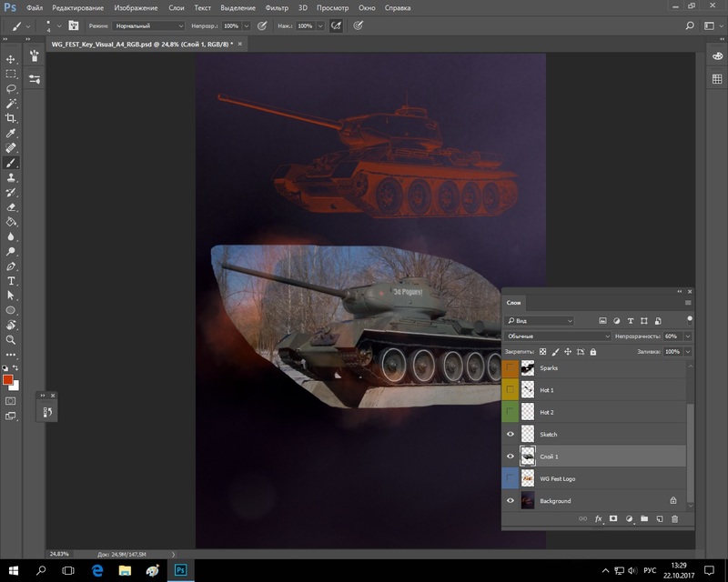This screenshot has height=582, width=728.
Task: Hide the Sketch layer
Action: (x=510, y=435)
